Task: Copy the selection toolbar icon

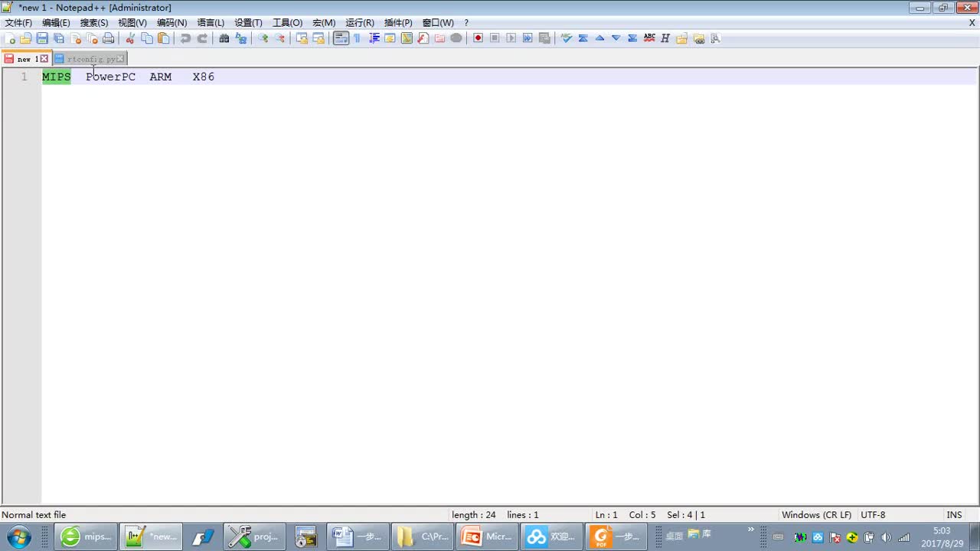Action: coord(147,38)
